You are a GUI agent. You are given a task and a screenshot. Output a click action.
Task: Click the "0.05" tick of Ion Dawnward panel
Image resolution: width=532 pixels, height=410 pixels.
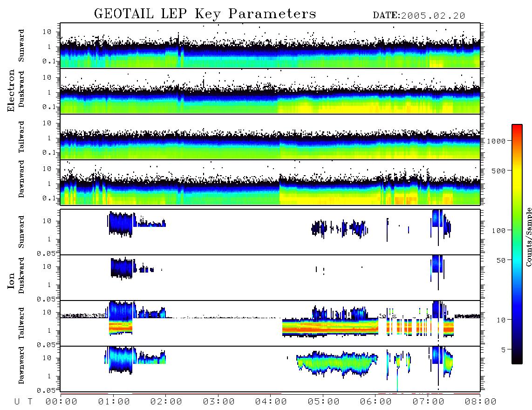pos(46,390)
